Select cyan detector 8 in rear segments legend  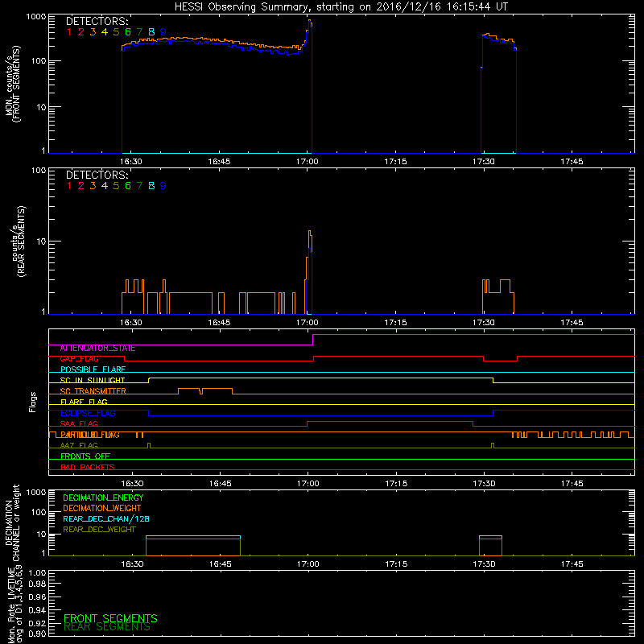click(x=151, y=186)
